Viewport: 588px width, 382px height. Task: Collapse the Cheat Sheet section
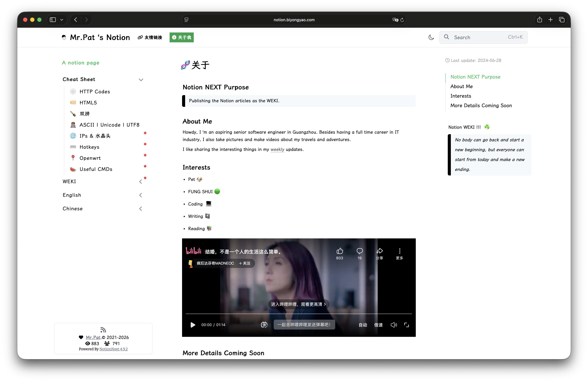[141, 80]
